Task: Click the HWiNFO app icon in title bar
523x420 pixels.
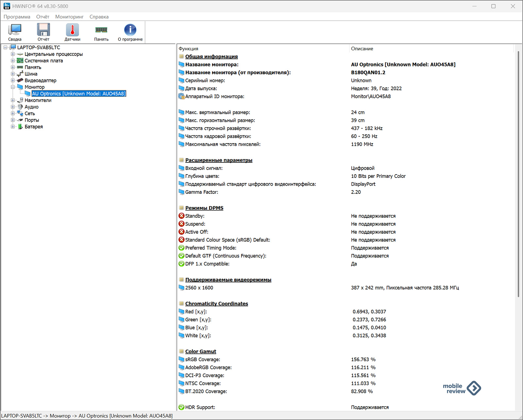Action: coord(7,6)
